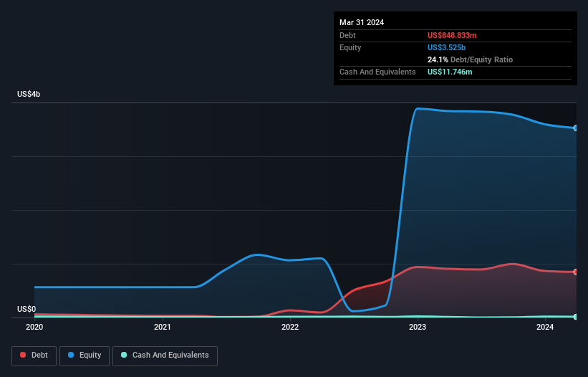This screenshot has width=588, height=377.
Task: Click the US$0 y-axis label
Action: (26, 309)
